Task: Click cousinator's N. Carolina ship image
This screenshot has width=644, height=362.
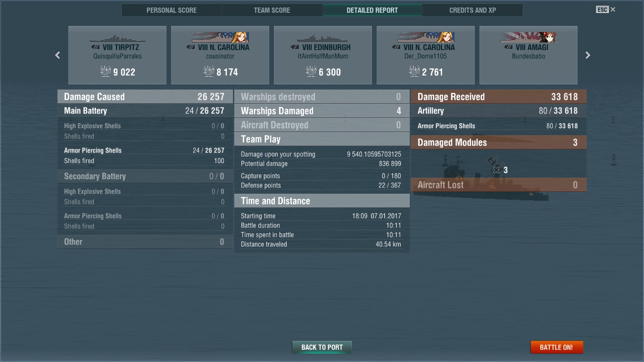Action: point(220,37)
